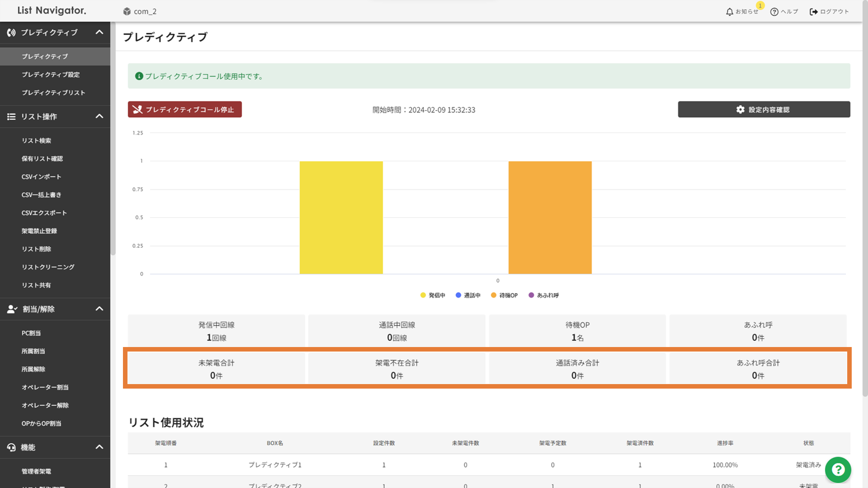Open CSVインポート menu item

pos(41,177)
